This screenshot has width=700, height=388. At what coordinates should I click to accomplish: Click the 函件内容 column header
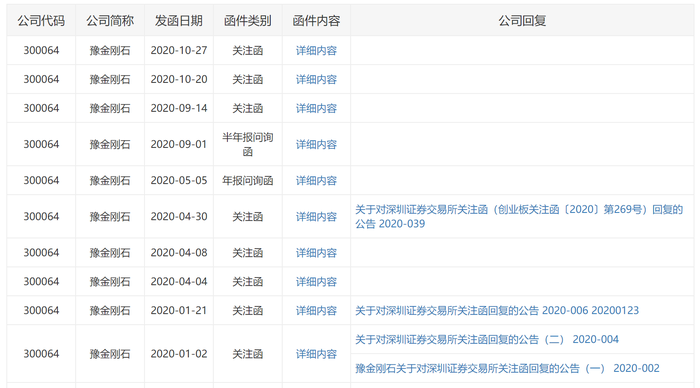pyautogui.click(x=316, y=21)
